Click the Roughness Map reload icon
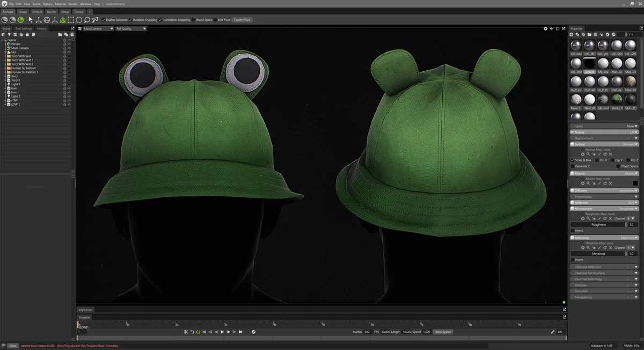 tap(605, 218)
